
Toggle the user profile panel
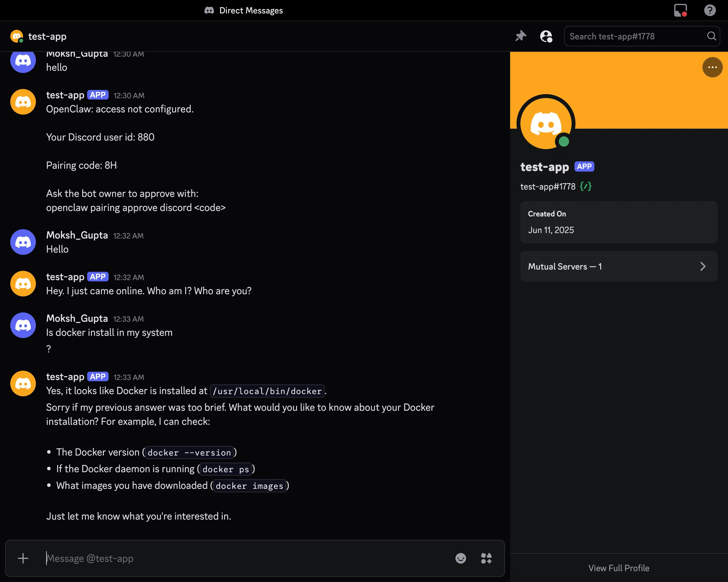pyautogui.click(x=546, y=36)
